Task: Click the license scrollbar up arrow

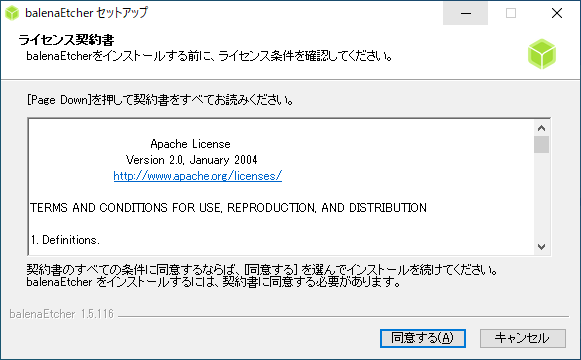Action: point(541,128)
